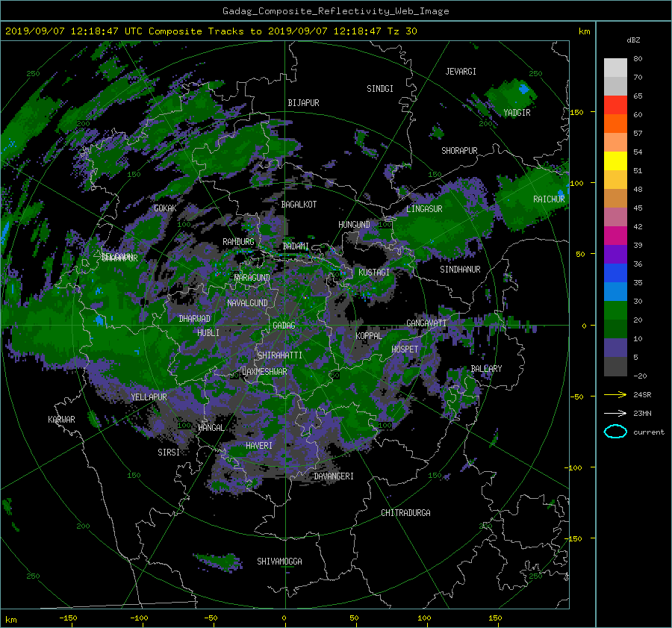Click the BAGALKOT city label

(299, 205)
